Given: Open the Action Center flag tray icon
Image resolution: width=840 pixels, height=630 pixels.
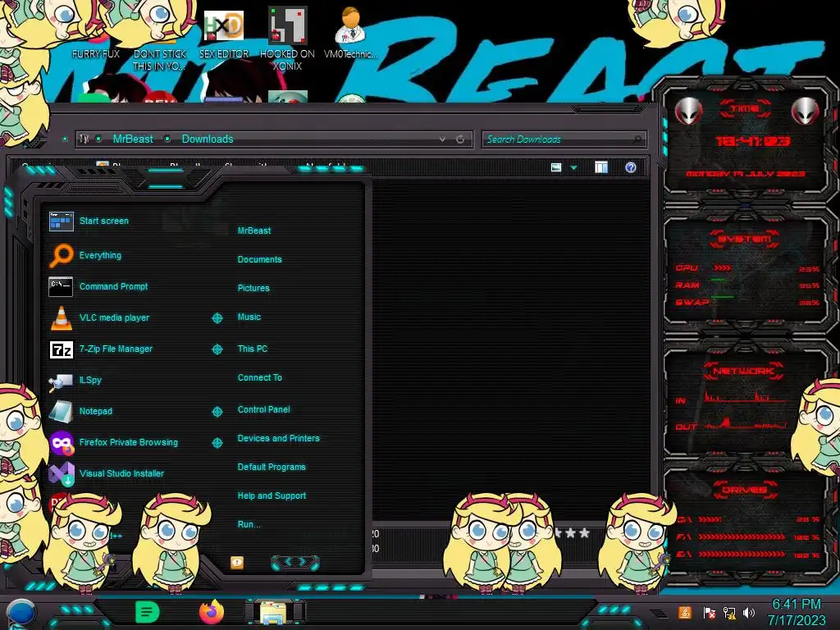Looking at the screenshot, I should (x=709, y=612).
